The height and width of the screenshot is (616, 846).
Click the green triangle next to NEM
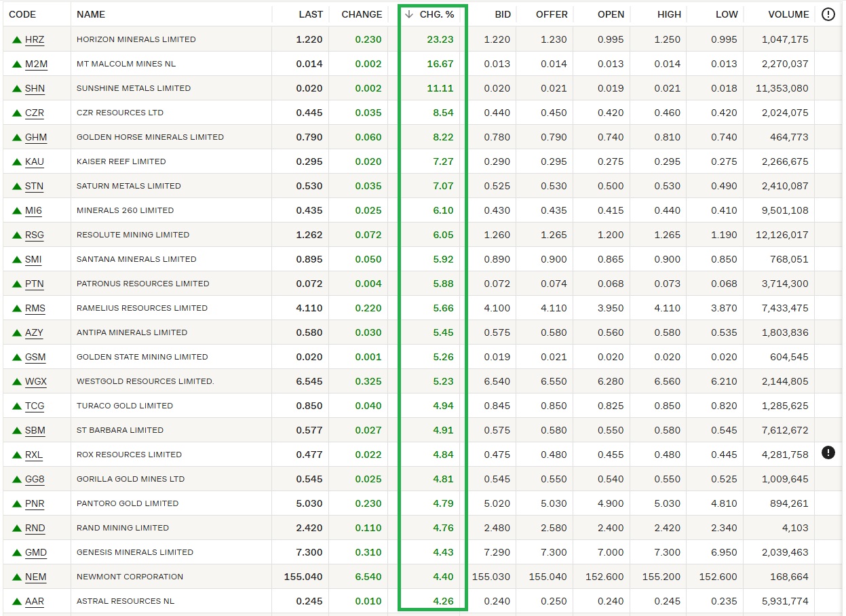(17, 577)
